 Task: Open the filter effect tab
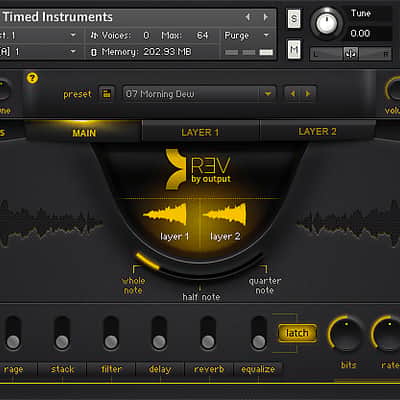[x=111, y=369]
